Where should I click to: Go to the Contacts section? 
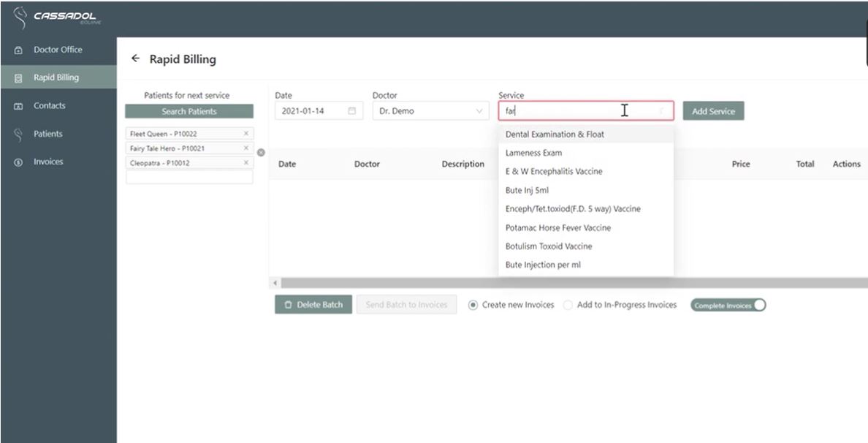click(49, 105)
